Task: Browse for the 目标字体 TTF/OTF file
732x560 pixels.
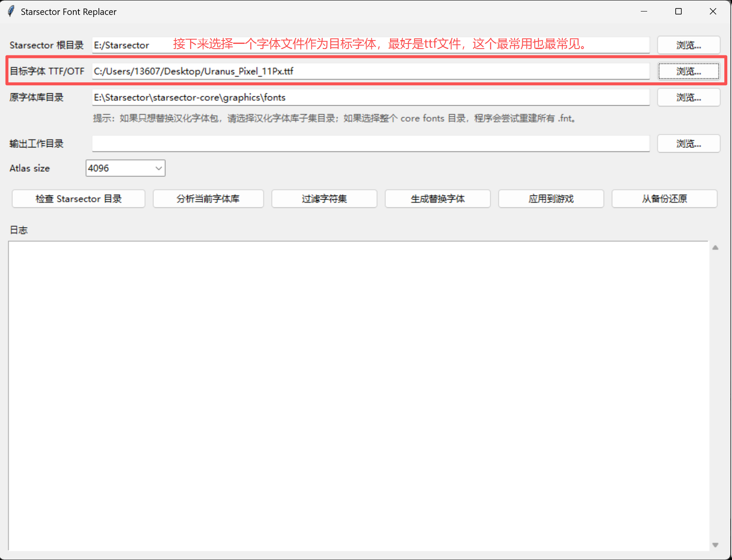Action: pyautogui.click(x=689, y=71)
